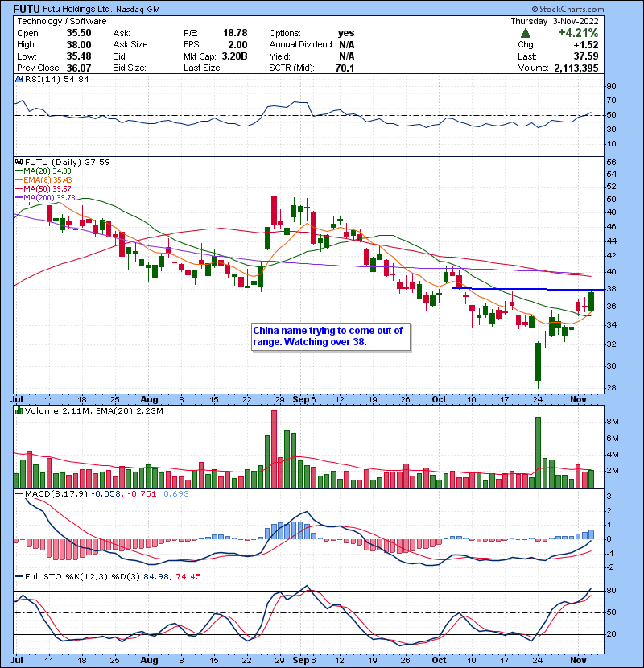Screen dimensions: 644x668
Task: Click the 90 level on RSI axis
Action: (x=611, y=86)
